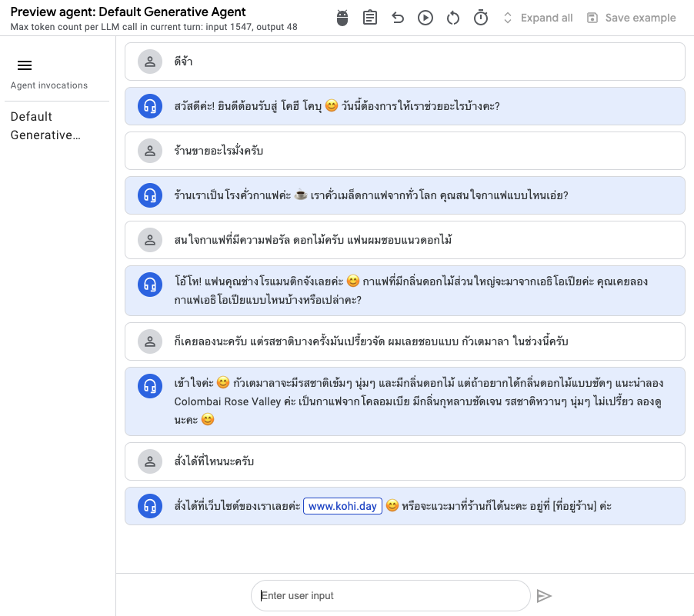Click user avatar beside สั่งได้ที่ไหนนะครับ
694x616 pixels.
pyautogui.click(x=150, y=461)
